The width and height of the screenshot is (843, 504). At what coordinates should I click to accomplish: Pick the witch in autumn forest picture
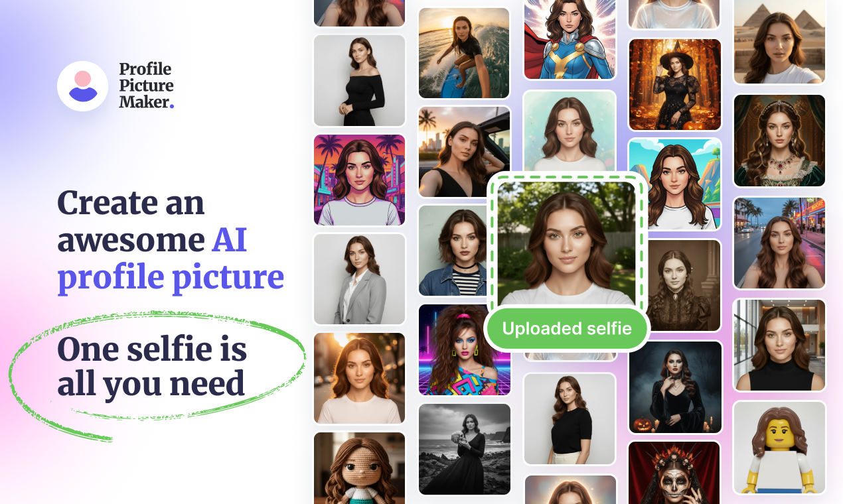click(674, 84)
